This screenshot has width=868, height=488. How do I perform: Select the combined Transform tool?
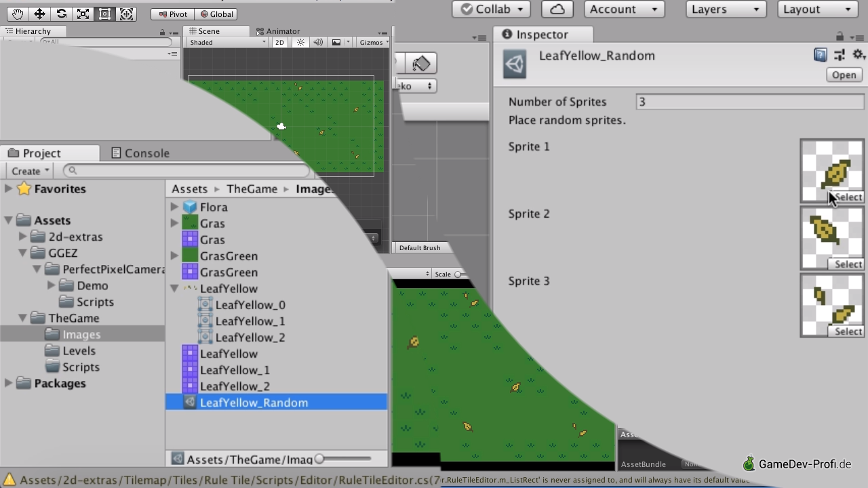coord(126,14)
